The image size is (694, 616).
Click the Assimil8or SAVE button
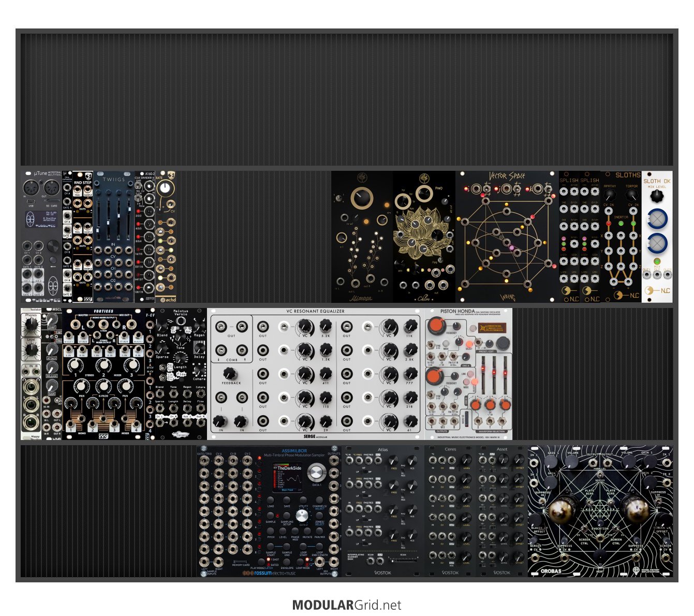[x=287, y=500]
